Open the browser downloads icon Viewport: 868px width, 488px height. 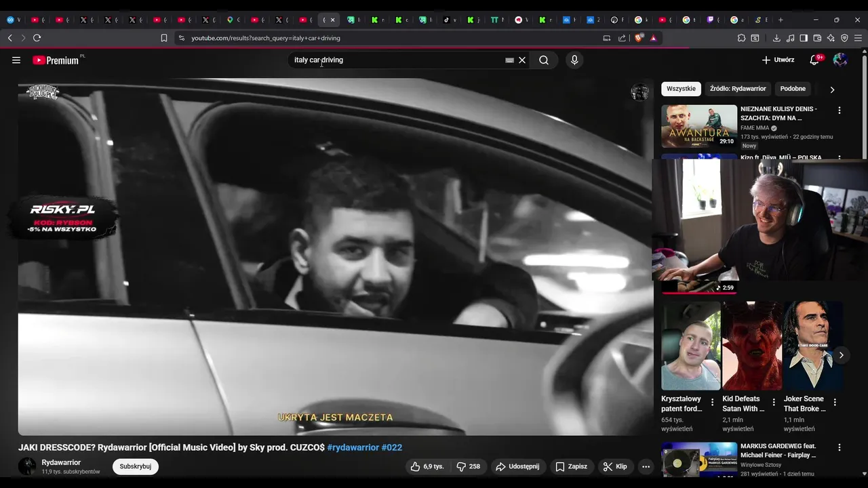click(x=776, y=38)
